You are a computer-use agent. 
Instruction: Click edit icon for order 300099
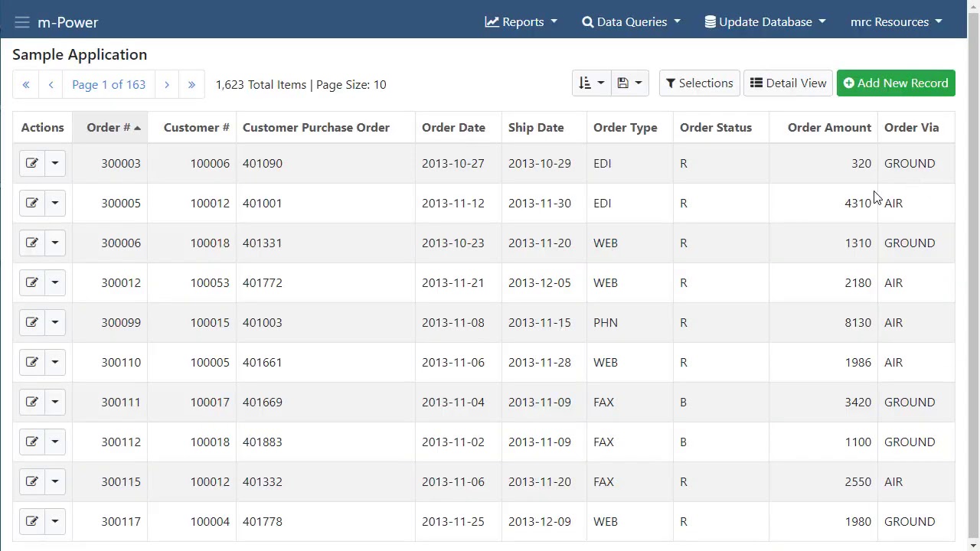[x=31, y=322]
